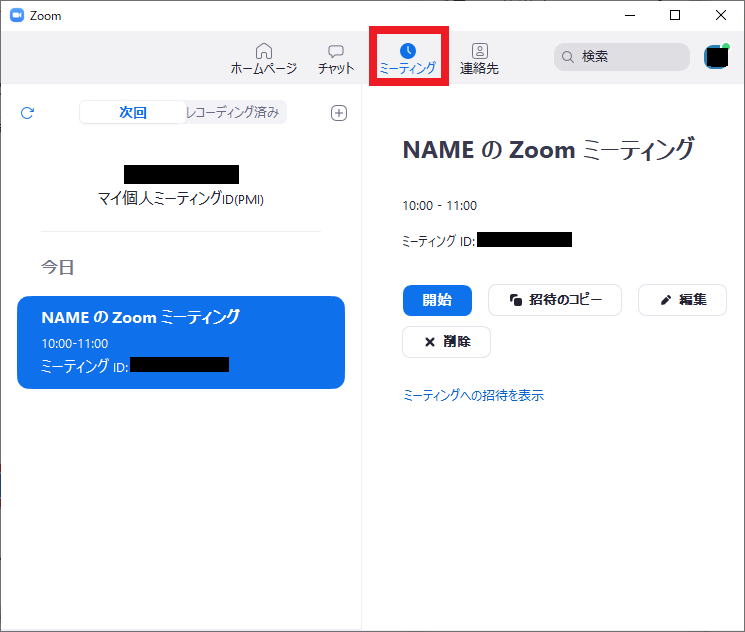Image resolution: width=745 pixels, height=632 pixels.
Task: Start the meeting with 開始 button
Action: pos(437,300)
